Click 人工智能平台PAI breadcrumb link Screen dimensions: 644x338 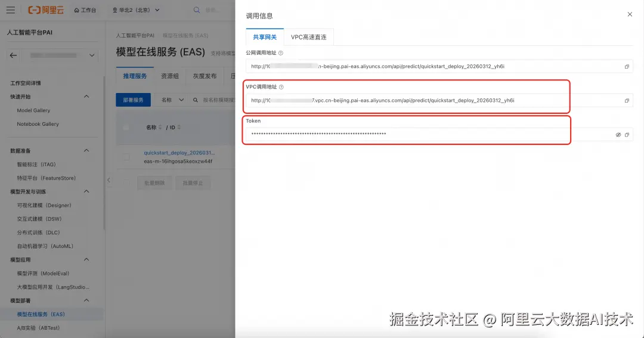pyautogui.click(x=135, y=36)
